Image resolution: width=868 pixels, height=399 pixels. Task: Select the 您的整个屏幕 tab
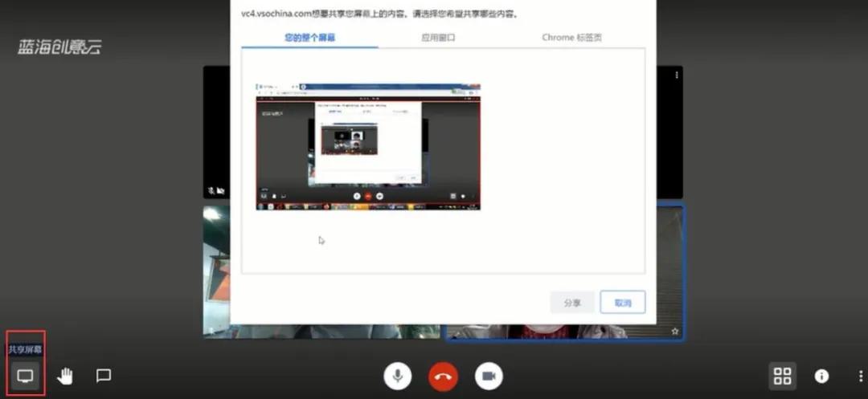[310, 38]
